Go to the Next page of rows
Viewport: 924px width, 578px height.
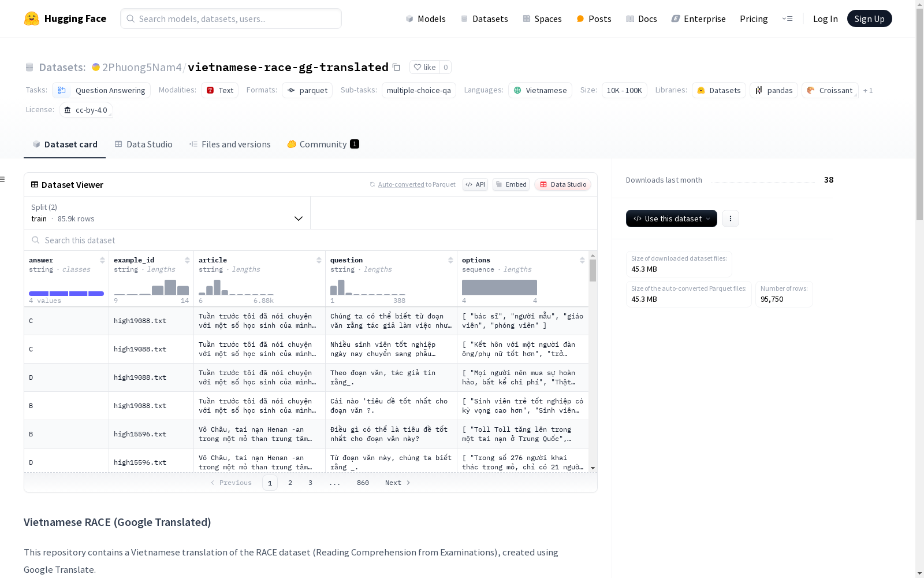[x=398, y=483]
